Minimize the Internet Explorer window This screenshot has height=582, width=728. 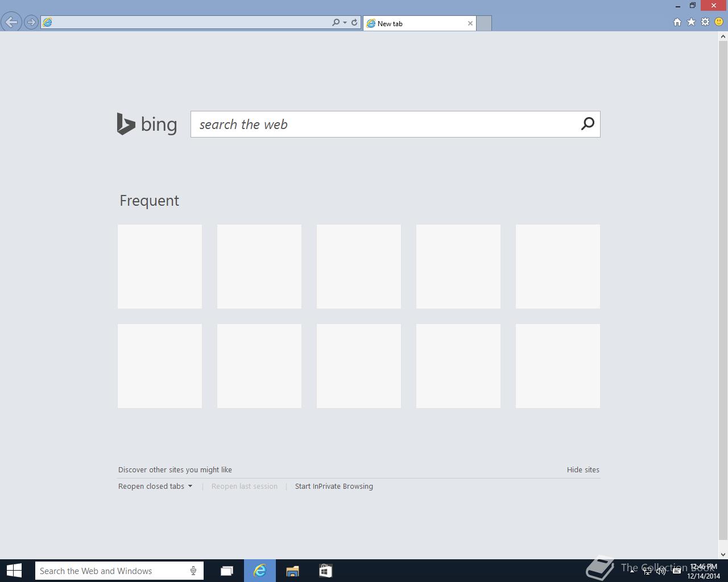click(678, 6)
